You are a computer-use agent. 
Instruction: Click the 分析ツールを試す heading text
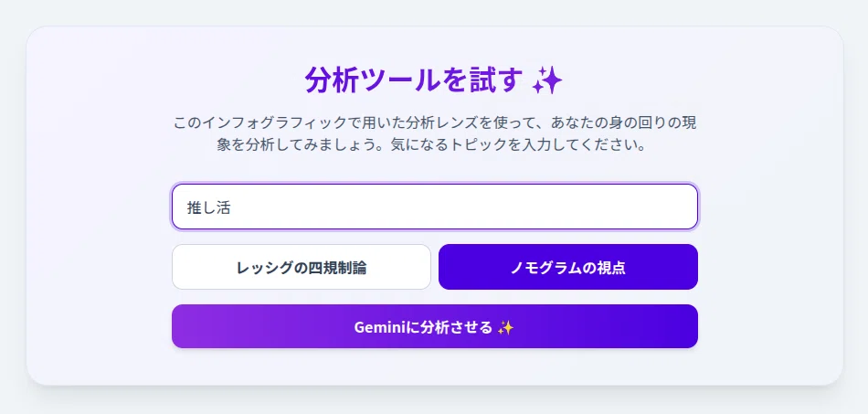pyautogui.click(x=414, y=80)
